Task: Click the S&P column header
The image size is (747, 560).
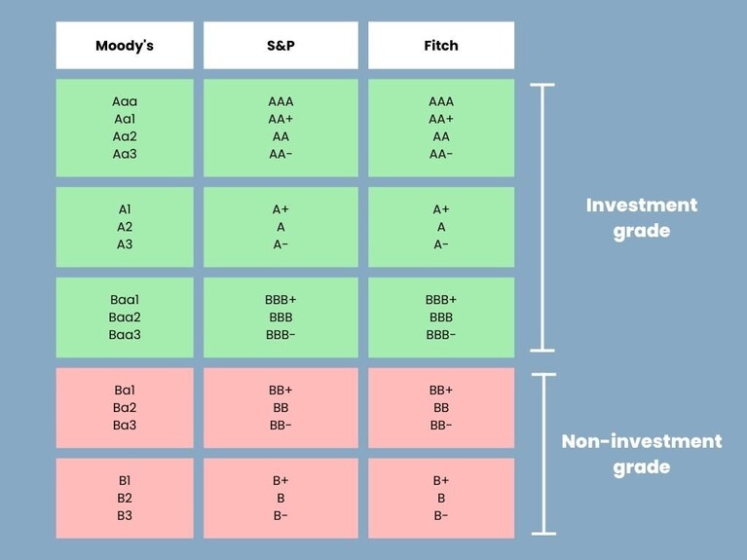Action: coord(280,45)
